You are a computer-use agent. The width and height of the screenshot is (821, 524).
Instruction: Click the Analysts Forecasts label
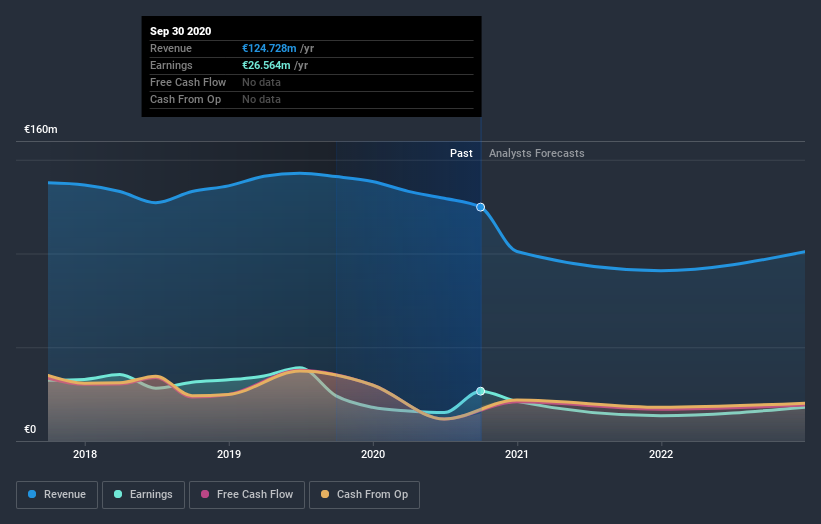[x=537, y=153]
